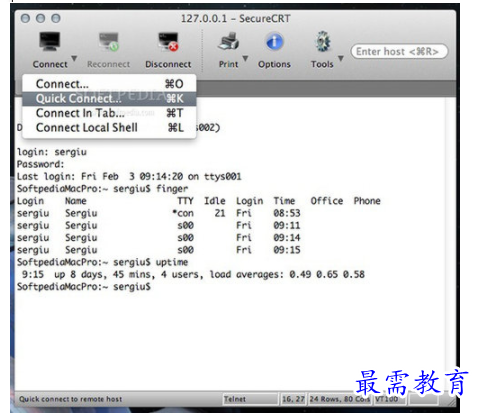Click the 24 Rows, 80 Cols entry
Screen dimensions: 477x414
(x=340, y=399)
